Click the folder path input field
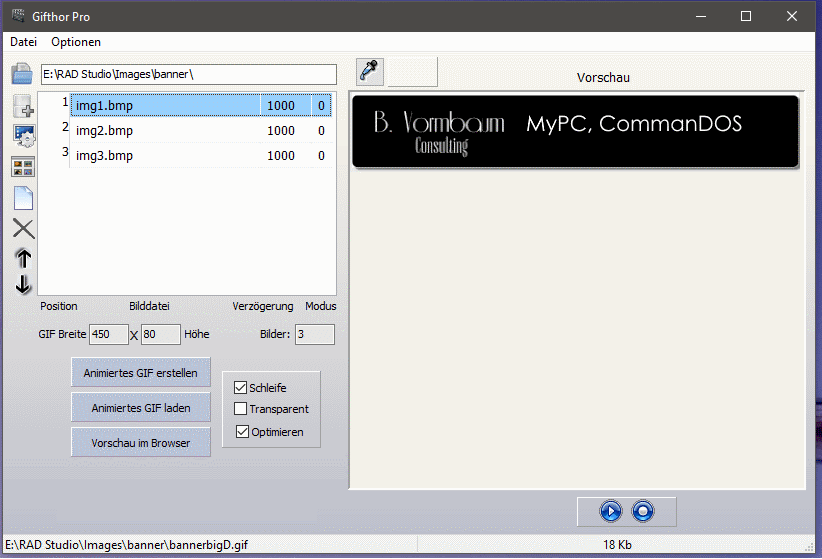The width and height of the screenshot is (822, 559). coord(189,74)
